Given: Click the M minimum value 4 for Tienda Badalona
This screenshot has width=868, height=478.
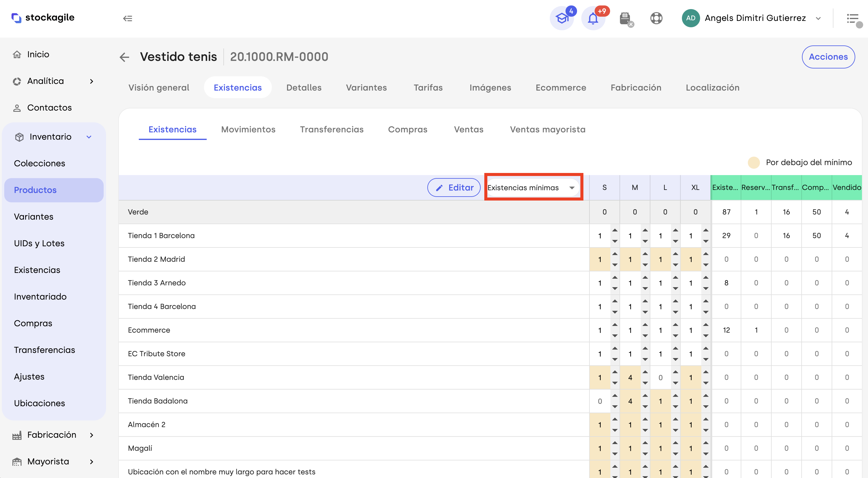Looking at the screenshot, I should coord(630,401).
